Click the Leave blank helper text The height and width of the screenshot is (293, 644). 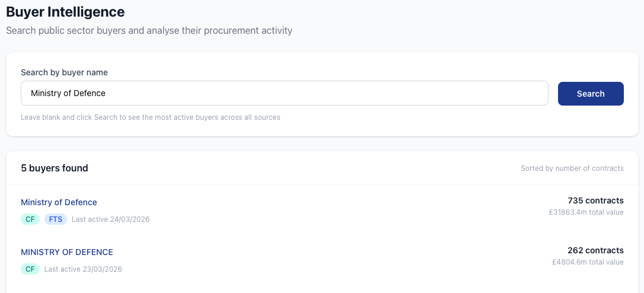tap(150, 117)
